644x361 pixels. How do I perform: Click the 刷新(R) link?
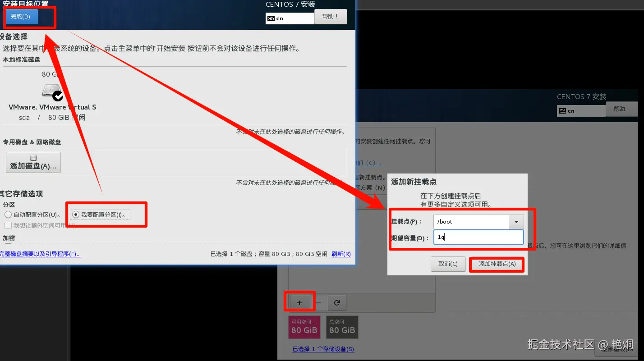point(341,254)
